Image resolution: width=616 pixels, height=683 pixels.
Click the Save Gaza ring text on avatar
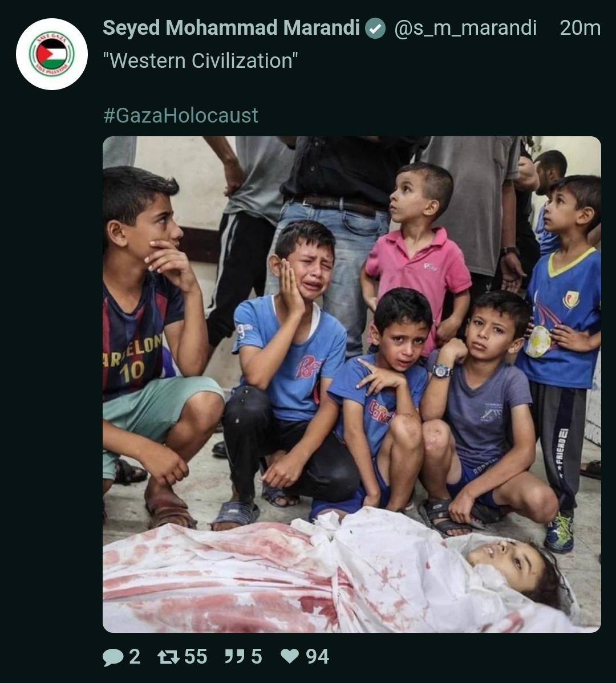pyautogui.click(x=52, y=35)
